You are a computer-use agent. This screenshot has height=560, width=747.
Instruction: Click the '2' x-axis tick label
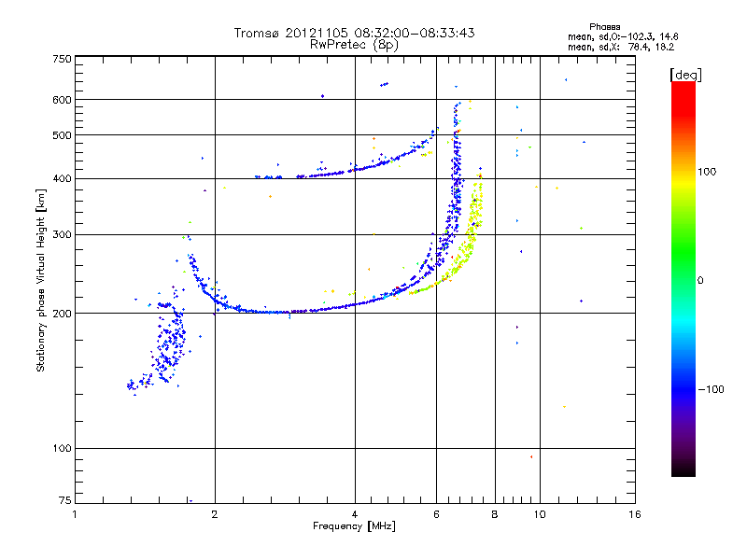pos(215,514)
